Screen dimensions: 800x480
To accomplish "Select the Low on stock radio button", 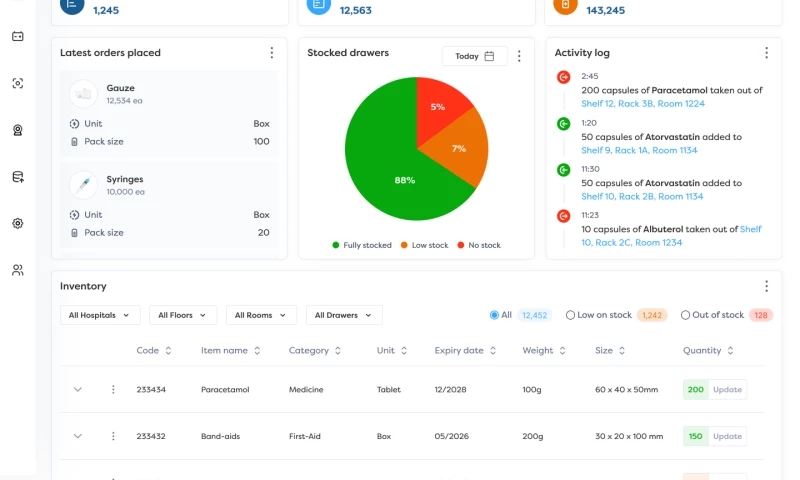I will (570, 315).
